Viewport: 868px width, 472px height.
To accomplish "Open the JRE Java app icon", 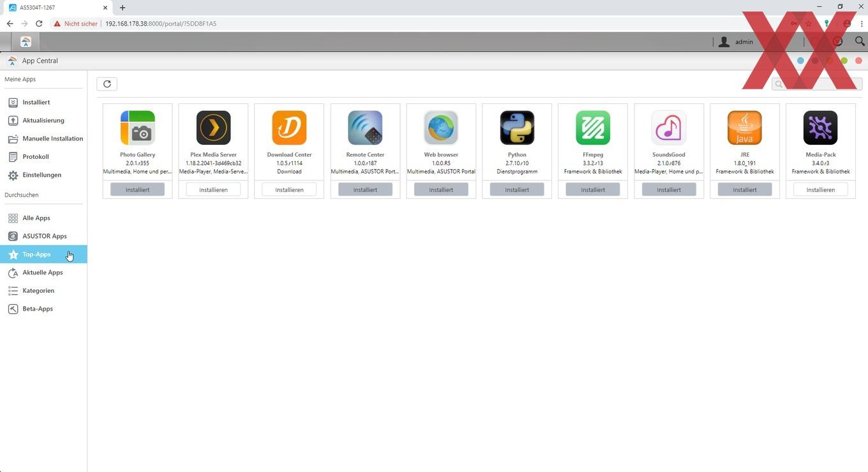I will (x=745, y=128).
